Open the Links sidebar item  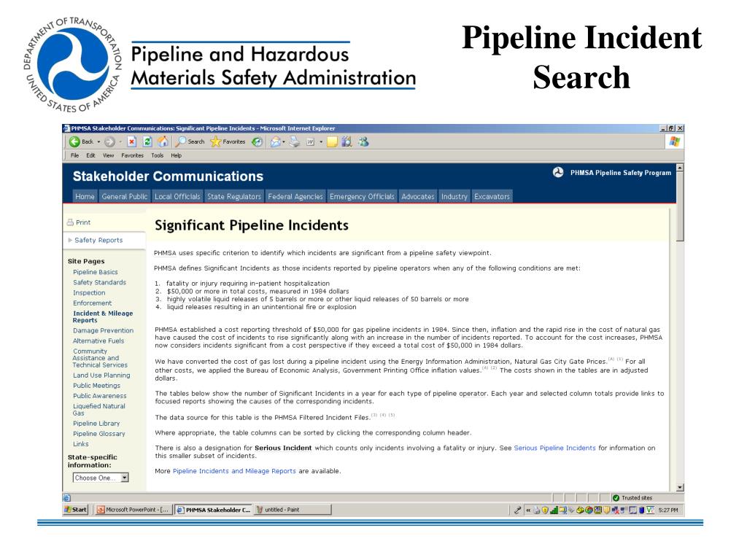[80, 444]
